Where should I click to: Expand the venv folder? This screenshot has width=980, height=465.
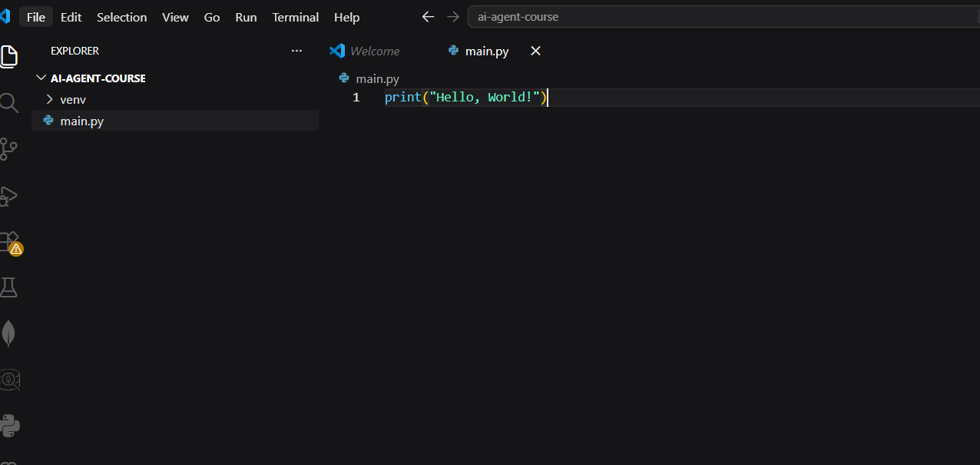[x=50, y=99]
